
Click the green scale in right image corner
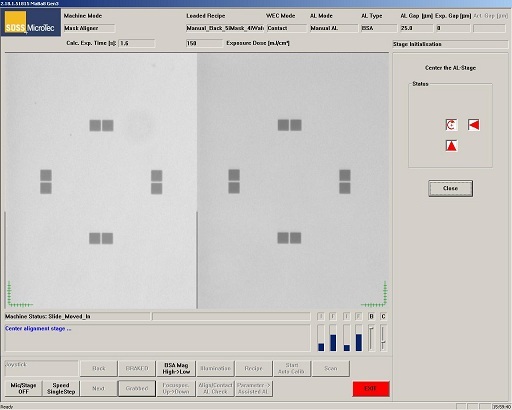(375, 294)
